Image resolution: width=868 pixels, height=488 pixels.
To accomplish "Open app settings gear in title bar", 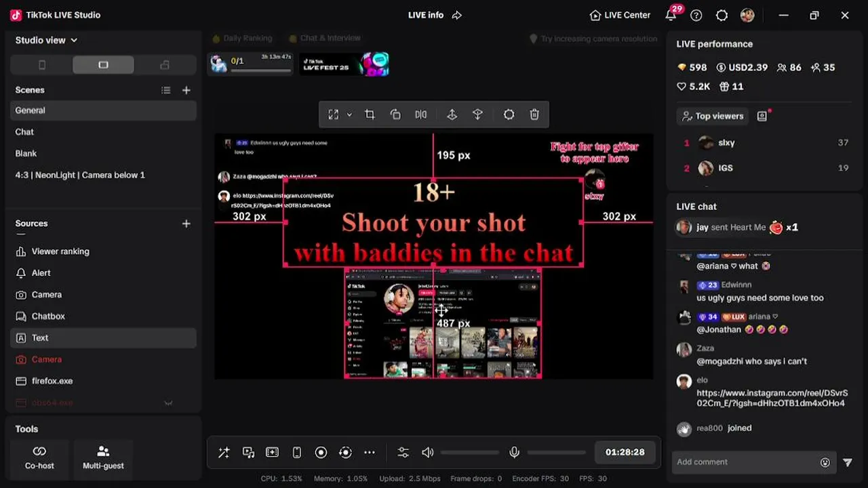I will point(722,15).
